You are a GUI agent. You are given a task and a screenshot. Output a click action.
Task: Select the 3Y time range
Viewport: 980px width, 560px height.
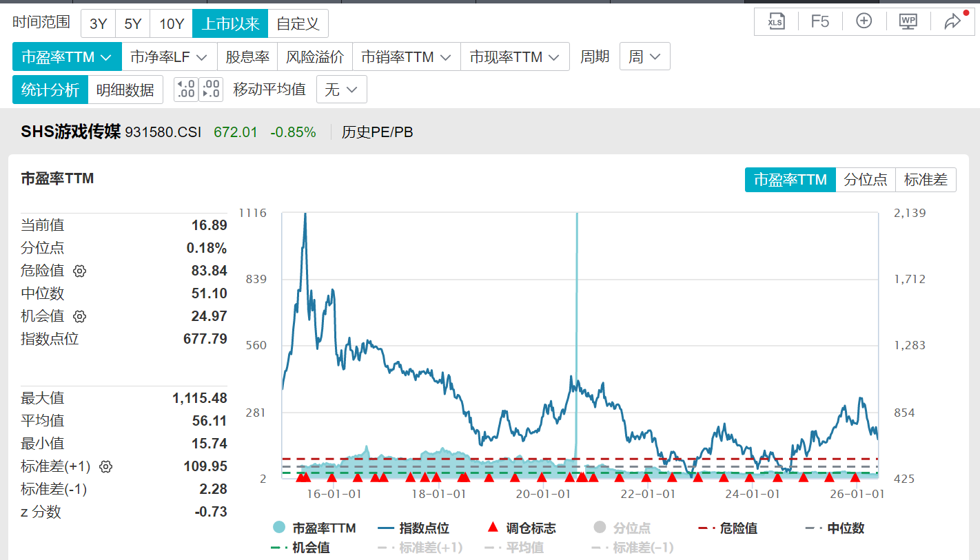(99, 23)
